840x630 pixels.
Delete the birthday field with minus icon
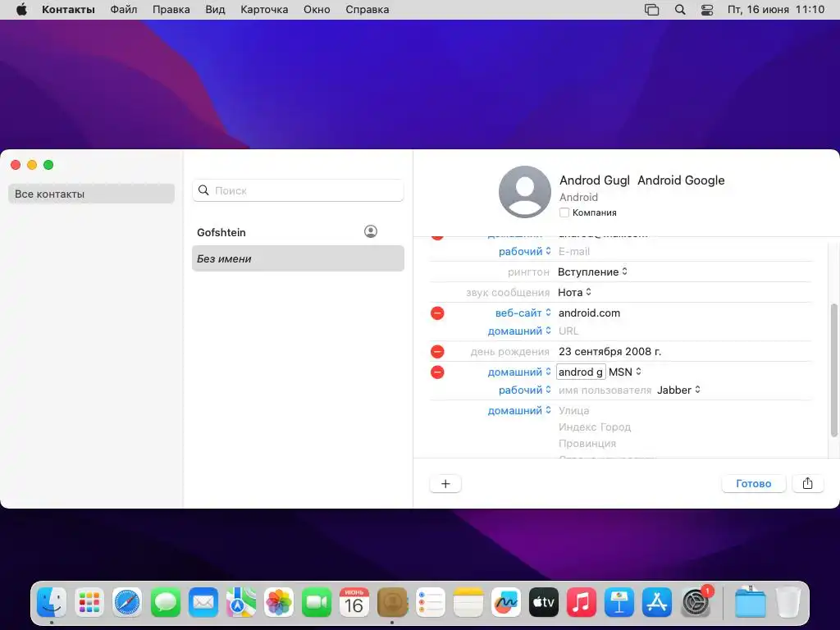coord(437,351)
